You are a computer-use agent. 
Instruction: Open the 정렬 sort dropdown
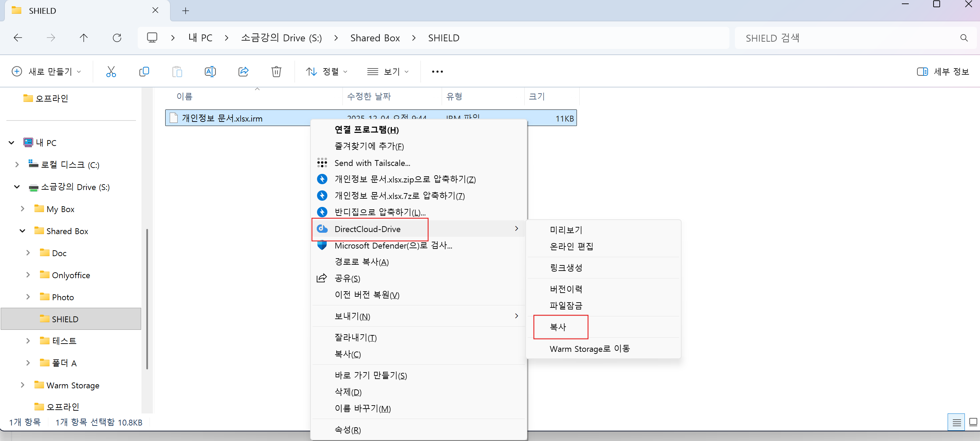326,72
